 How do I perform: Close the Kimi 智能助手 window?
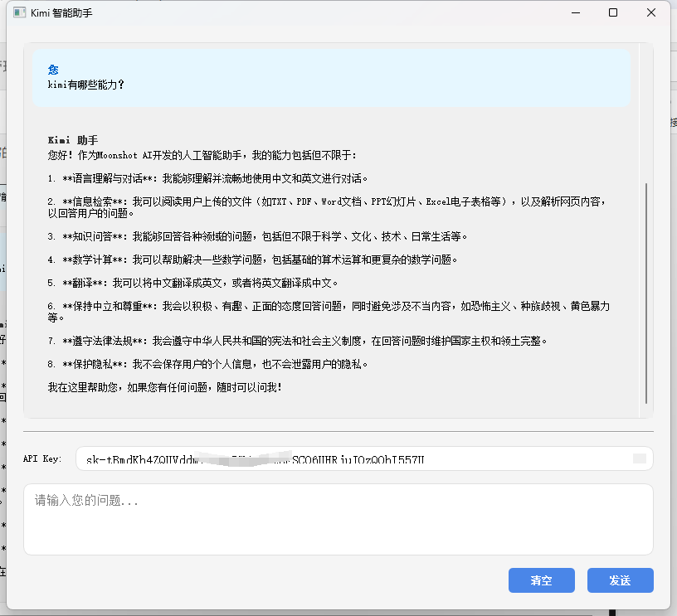tap(651, 12)
